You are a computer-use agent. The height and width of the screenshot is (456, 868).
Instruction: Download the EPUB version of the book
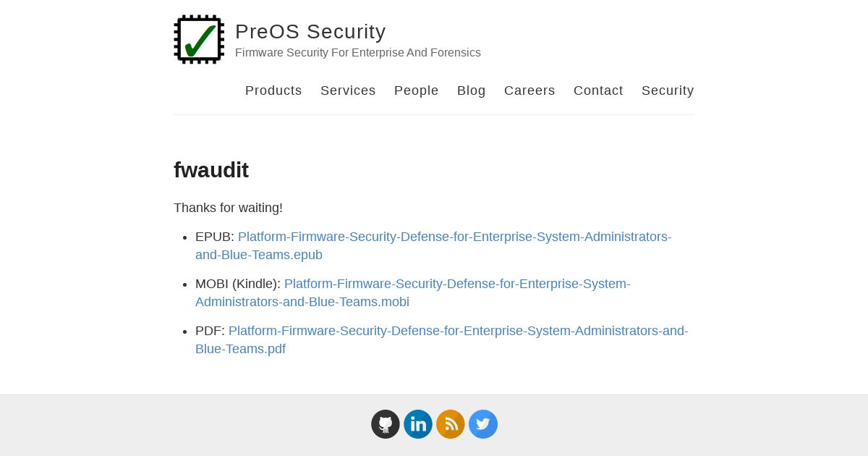(454, 237)
